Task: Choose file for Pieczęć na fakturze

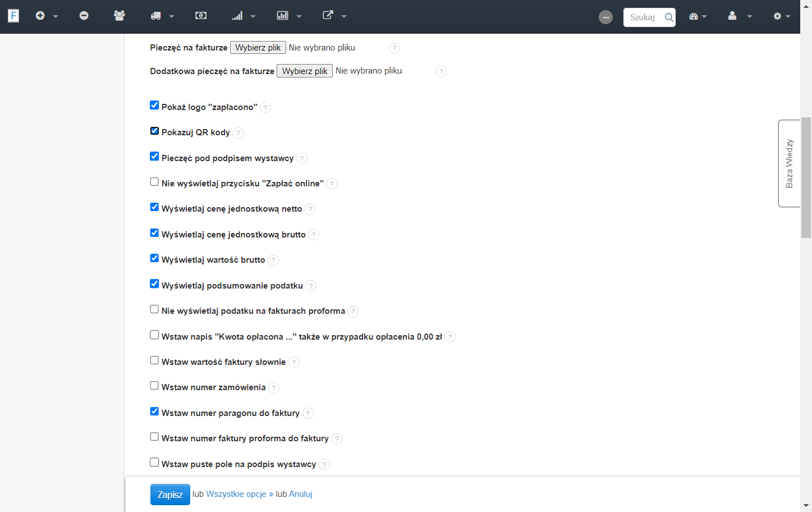Action: (258, 48)
